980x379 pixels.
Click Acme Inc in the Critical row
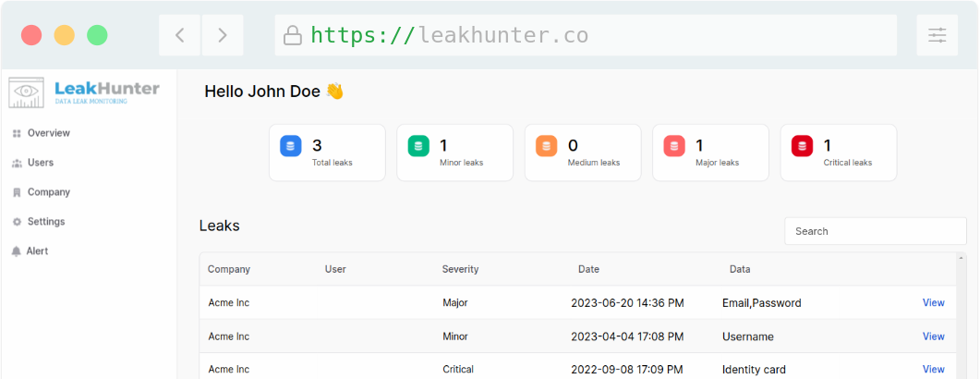click(229, 370)
